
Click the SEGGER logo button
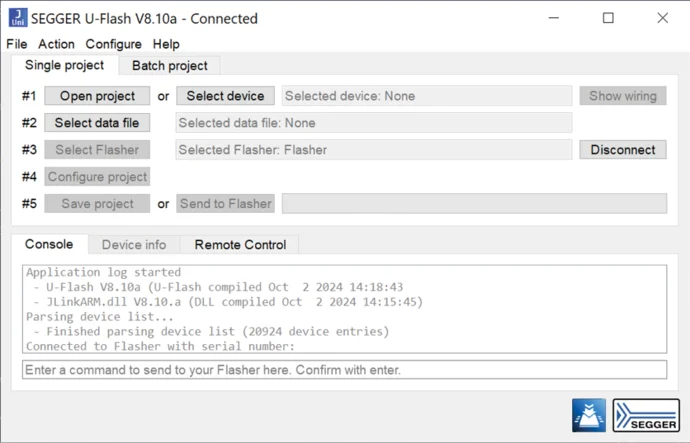[646, 415]
